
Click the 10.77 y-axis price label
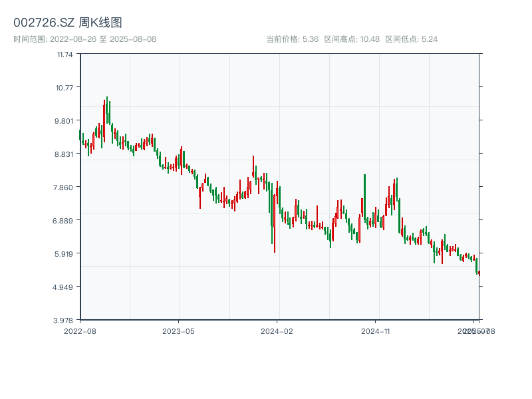(65, 88)
